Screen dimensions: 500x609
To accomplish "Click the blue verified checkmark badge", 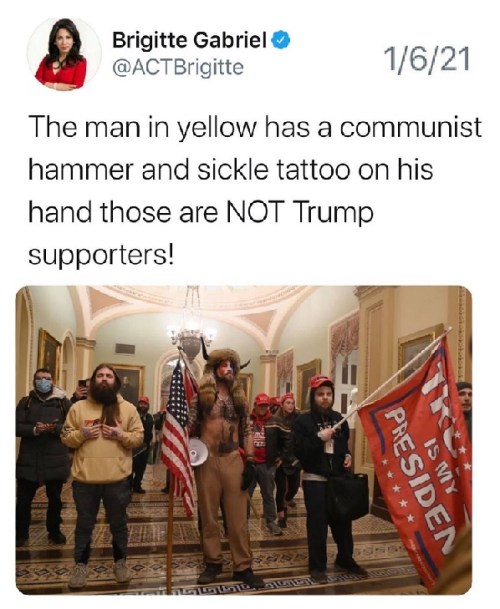I will [280, 40].
